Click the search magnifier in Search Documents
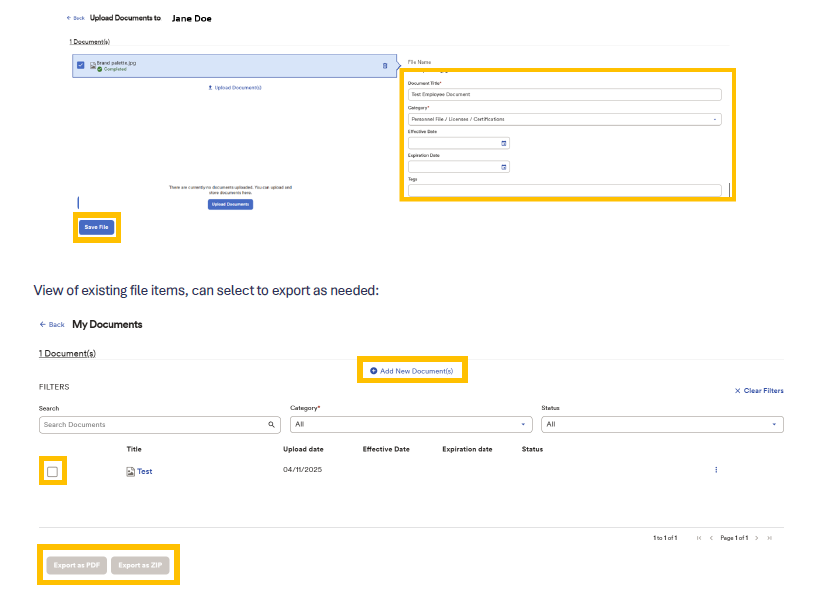Screen dimensions: 836x595 point(271,425)
